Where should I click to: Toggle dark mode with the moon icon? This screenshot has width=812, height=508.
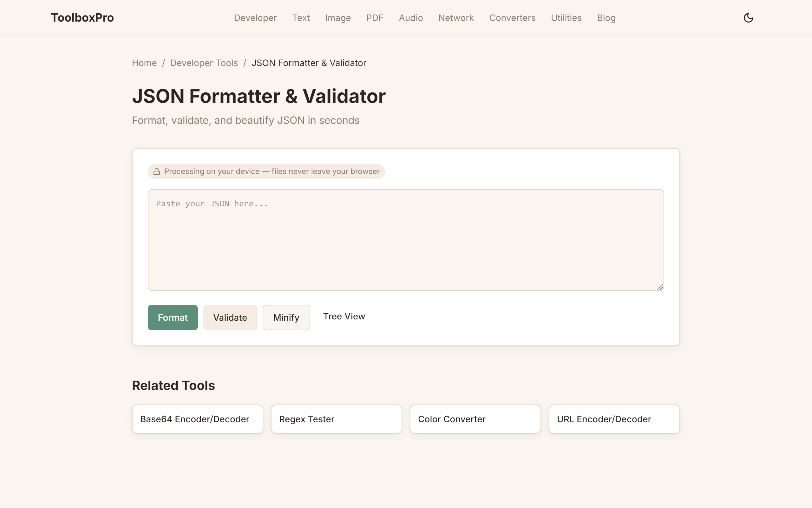click(x=748, y=18)
